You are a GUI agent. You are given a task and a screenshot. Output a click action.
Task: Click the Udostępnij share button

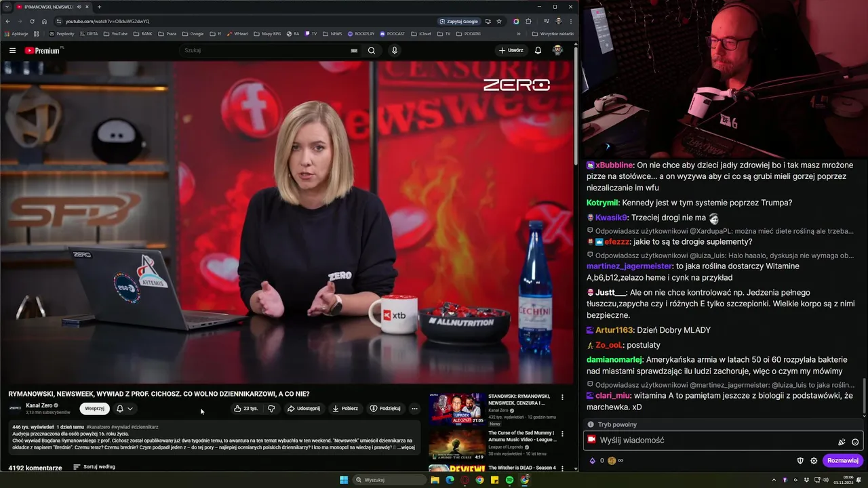(304, 409)
